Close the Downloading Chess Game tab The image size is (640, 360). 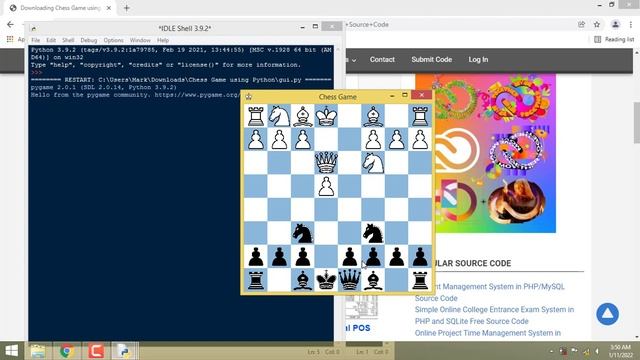click(x=109, y=8)
